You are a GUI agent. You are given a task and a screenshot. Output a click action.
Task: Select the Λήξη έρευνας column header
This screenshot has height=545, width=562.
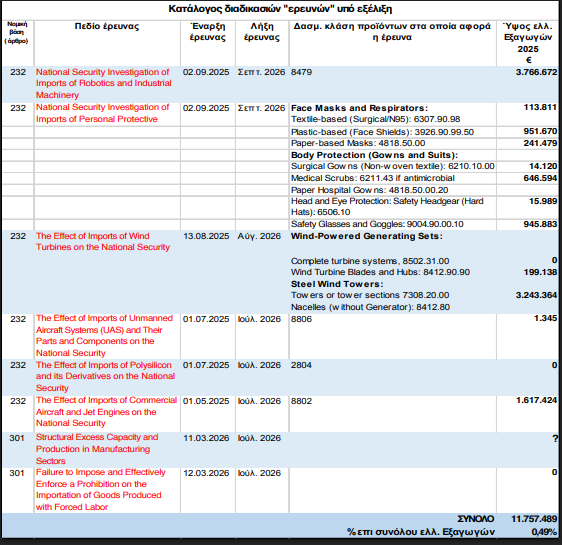pos(262,32)
